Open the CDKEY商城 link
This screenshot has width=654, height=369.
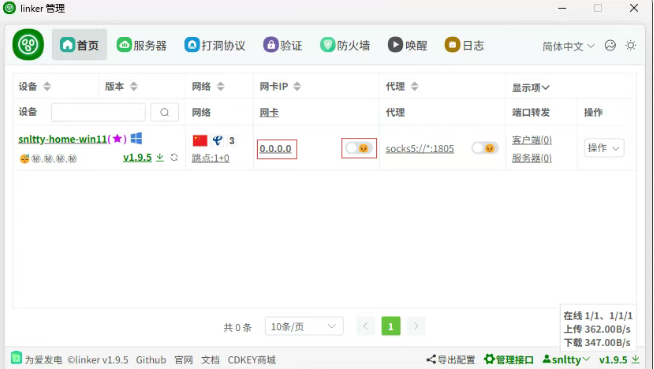tap(252, 359)
